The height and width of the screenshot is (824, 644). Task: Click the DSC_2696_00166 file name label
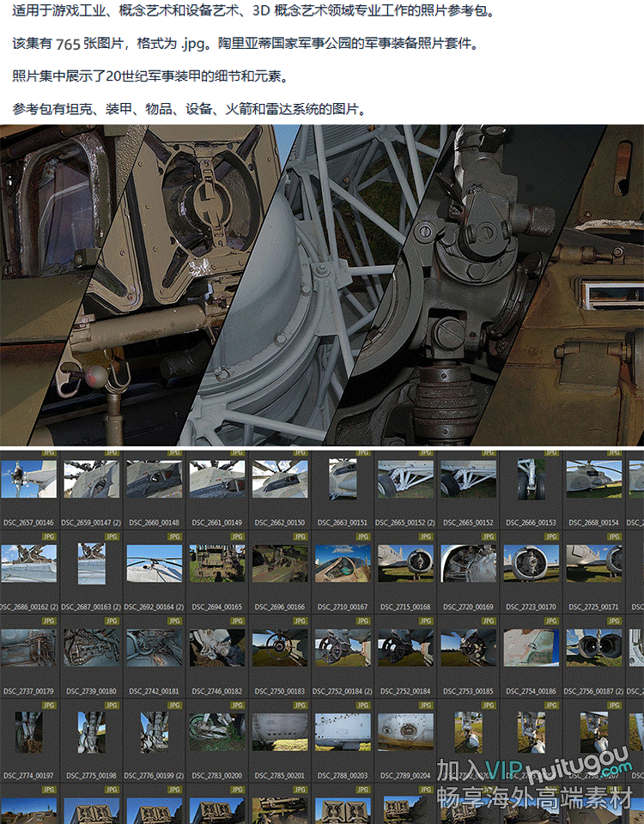[x=280, y=607]
